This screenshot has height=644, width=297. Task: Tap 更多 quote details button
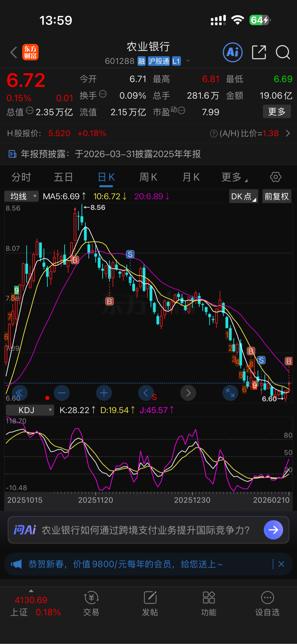(x=277, y=112)
